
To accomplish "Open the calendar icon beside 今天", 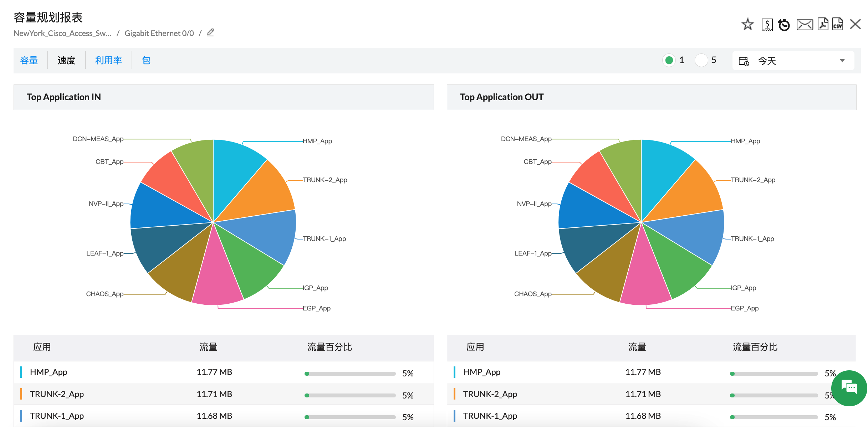I will [744, 61].
